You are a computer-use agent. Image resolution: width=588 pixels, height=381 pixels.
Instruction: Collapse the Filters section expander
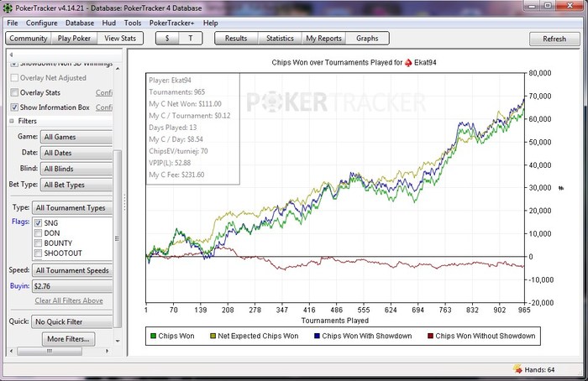[12, 121]
